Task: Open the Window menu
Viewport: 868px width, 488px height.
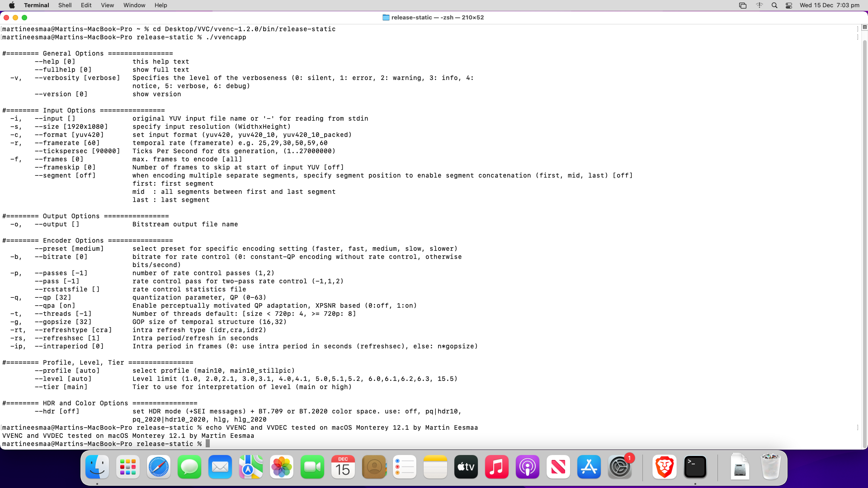Action: (x=134, y=5)
